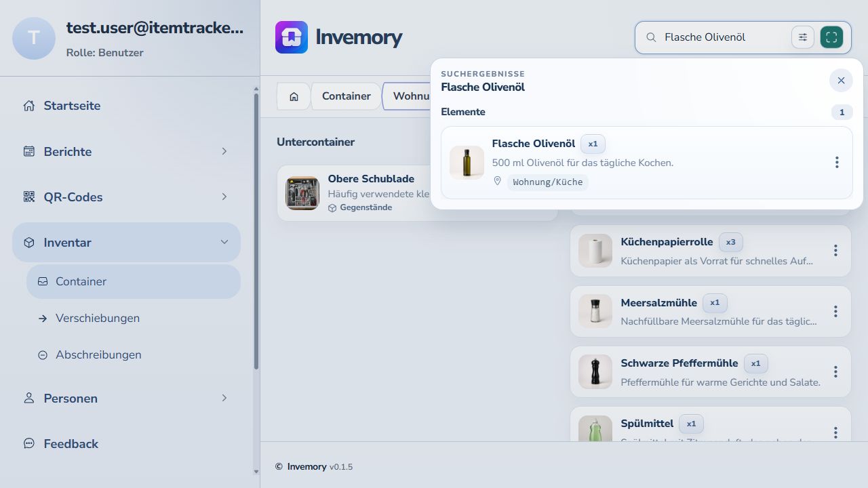Click the Meersalzmühle item title
Image resolution: width=868 pixels, height=488 pixels.
[658, 303]
